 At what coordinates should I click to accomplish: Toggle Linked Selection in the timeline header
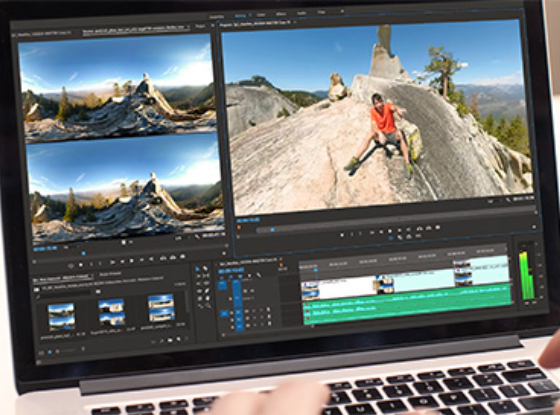[x=240, y=276]
